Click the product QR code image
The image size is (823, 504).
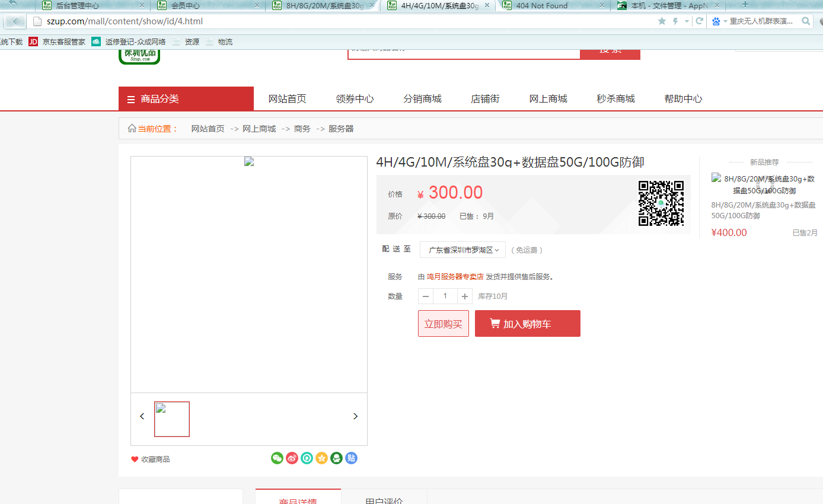point(661,203)
